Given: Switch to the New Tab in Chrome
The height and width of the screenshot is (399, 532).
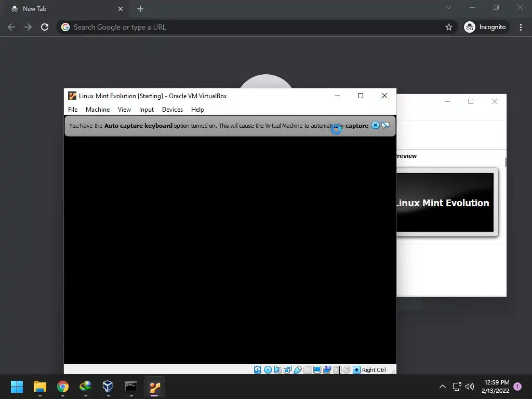Looking at the screenshot, I should (x=65, y=9).
